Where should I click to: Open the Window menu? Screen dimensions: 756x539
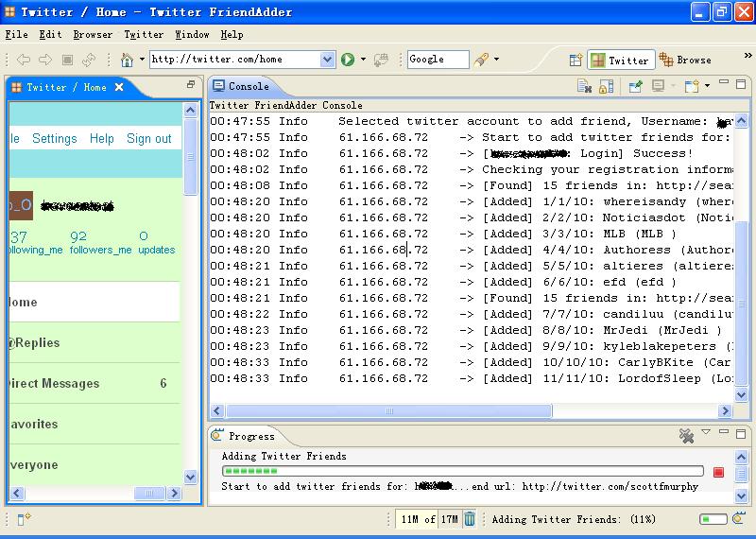point(192,34)
